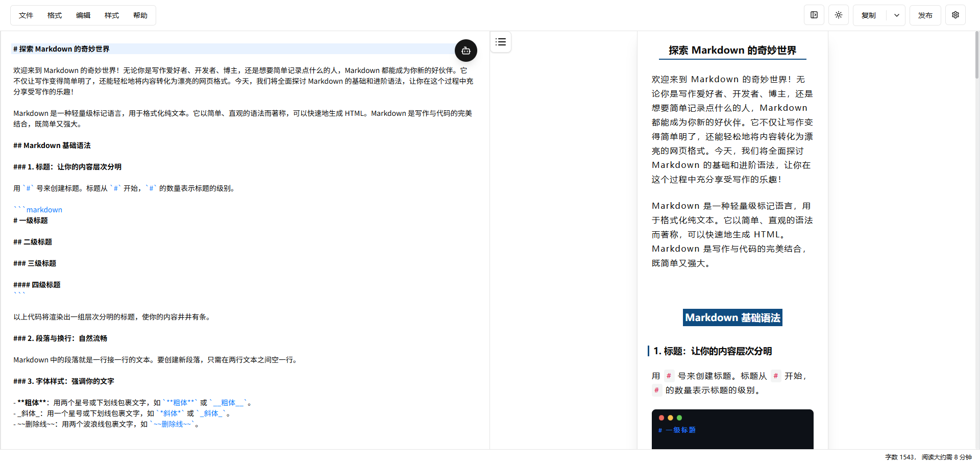Click '阅读大约需 8 分钟' in status bar
Image resolution: width=980 pixels, height=465 pixels.
pyautogui.click(x=947, y=457)
